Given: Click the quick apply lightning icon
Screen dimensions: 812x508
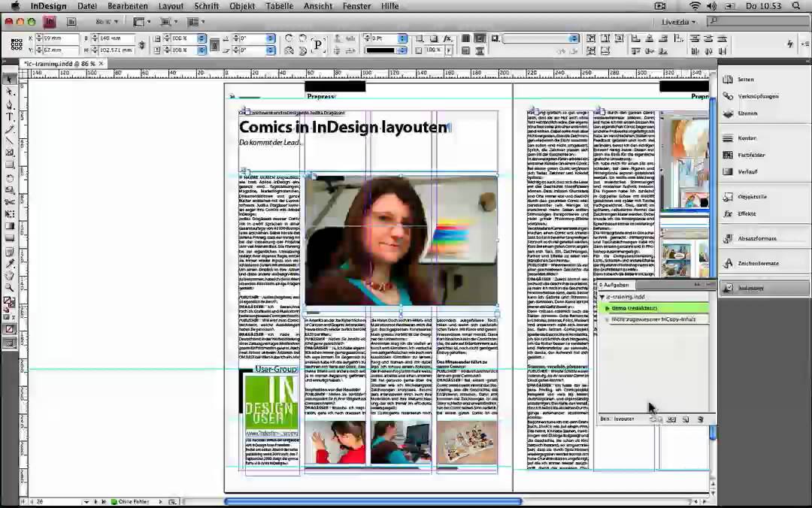Looking at the screenshot, I should point(789,44).
